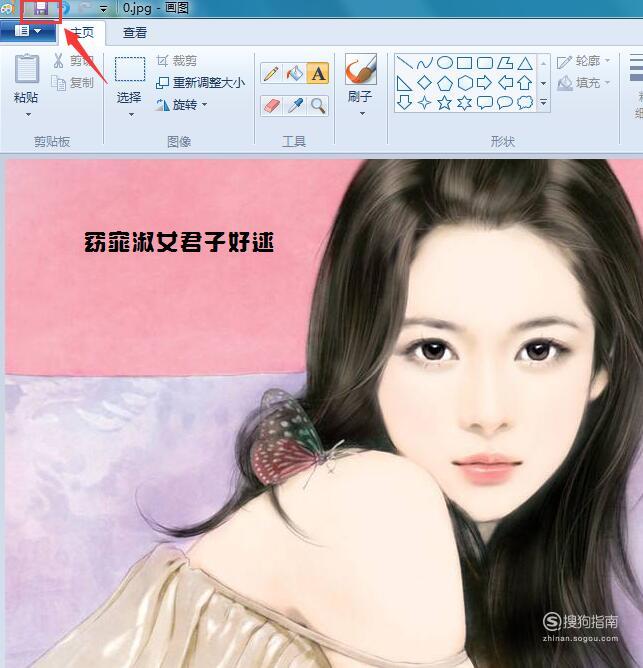The width and height of the screenshot is (643, 668).
Task: Select the Right arrow shape
Action: pos(484,82)
